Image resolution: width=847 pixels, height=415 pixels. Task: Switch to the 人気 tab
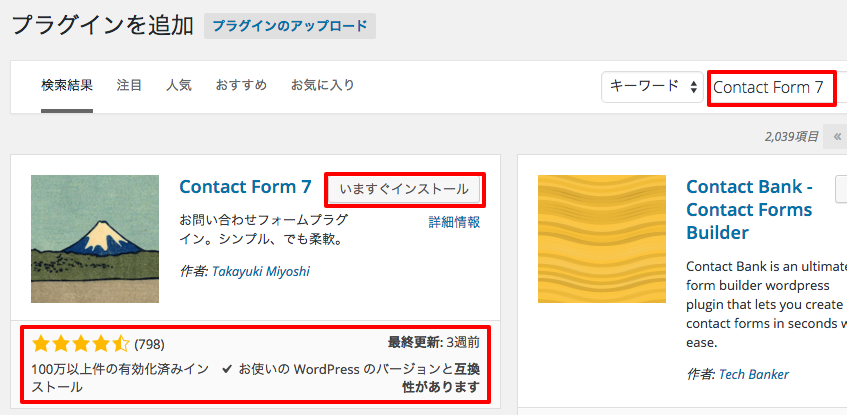[x=179, y=85]
